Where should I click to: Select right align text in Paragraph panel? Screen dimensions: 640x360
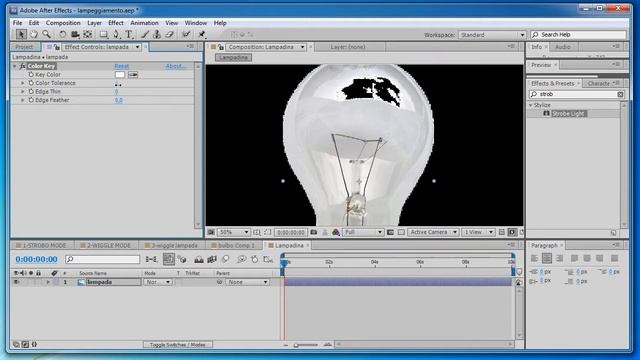(560, 258)
